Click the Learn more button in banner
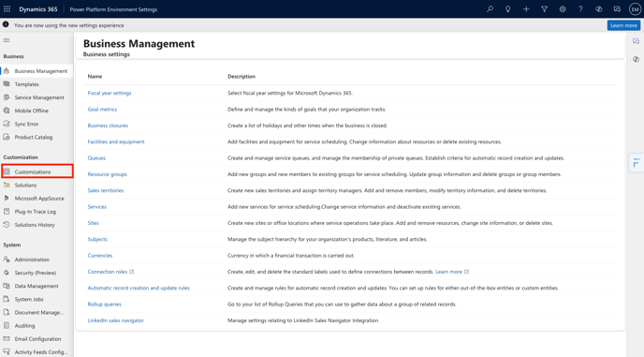This screenshot has width=644, height=357. tap(623, 25)
